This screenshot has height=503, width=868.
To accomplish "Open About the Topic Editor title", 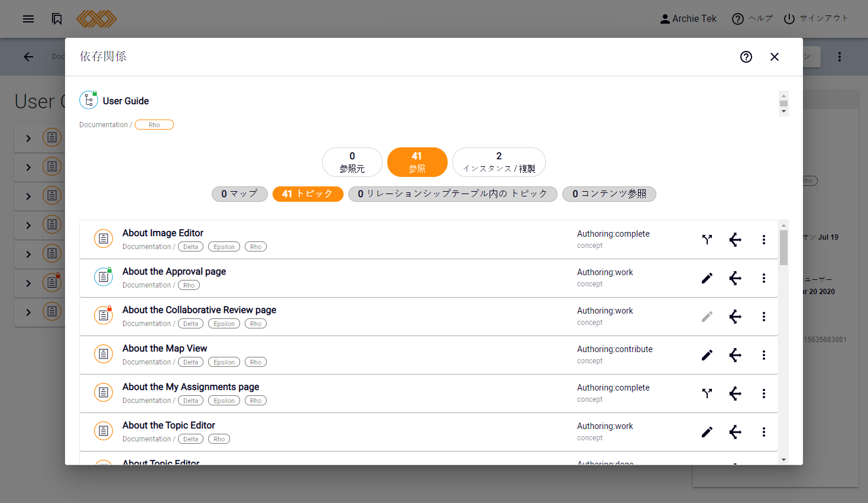I will (169, 425).
